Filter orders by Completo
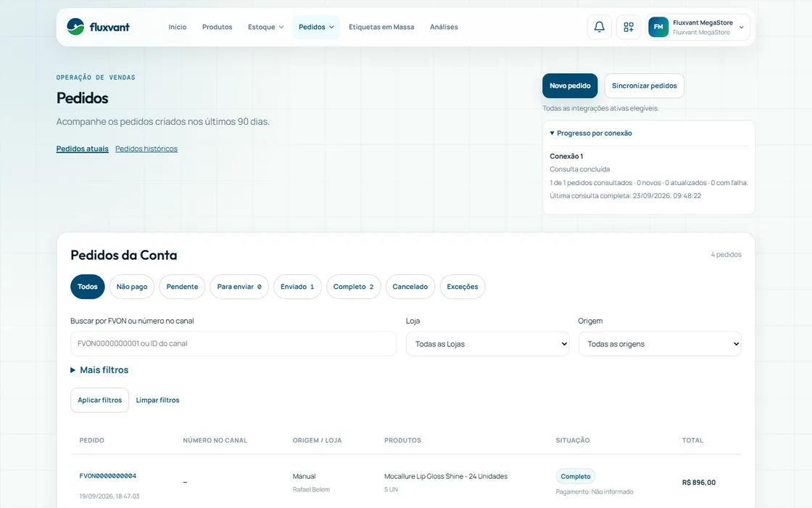 click(x=353, y=287)
